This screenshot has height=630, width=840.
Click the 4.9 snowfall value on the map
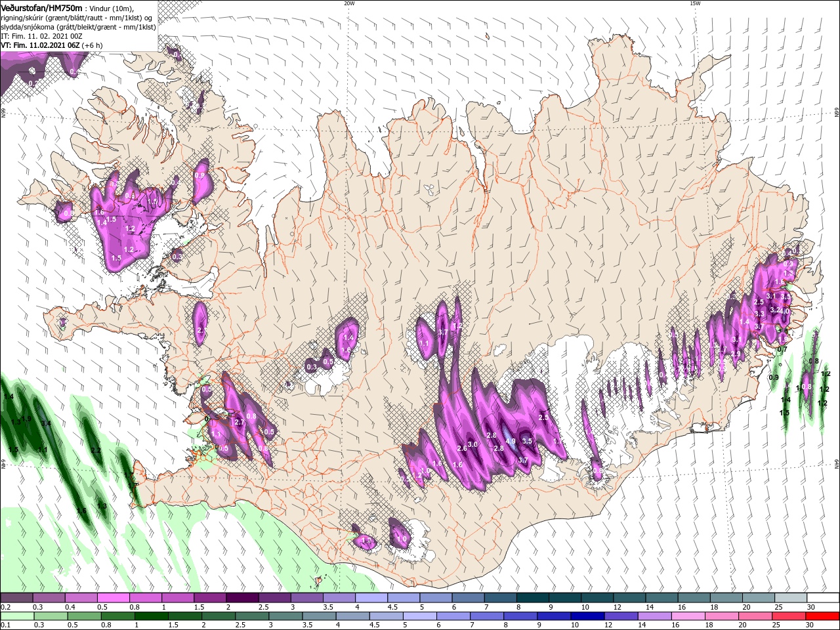511,441
